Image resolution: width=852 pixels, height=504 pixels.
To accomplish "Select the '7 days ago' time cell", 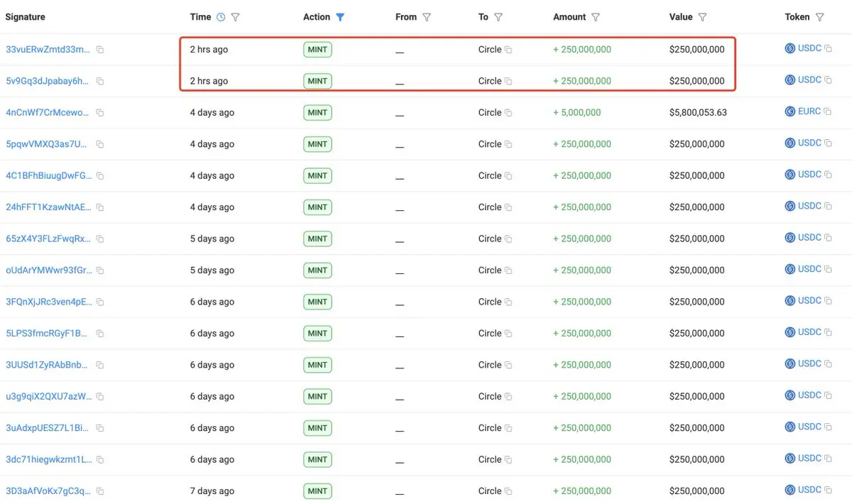I will (x=212, y=491).
